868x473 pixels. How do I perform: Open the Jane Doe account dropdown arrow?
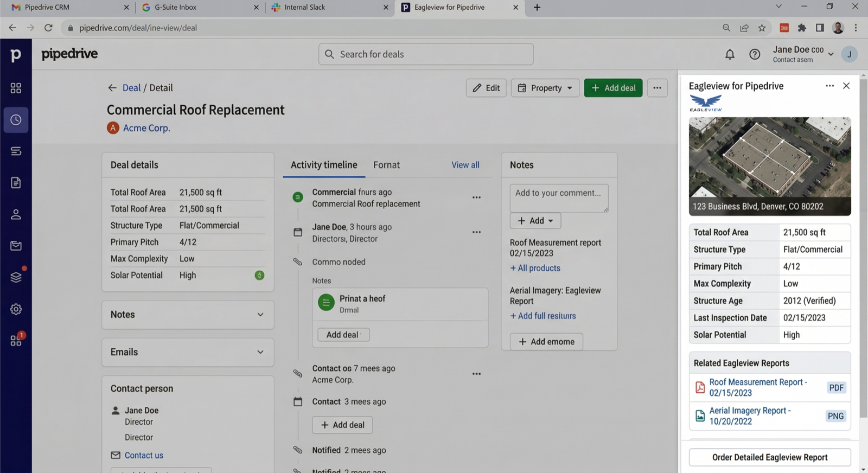tap(831, 54)
